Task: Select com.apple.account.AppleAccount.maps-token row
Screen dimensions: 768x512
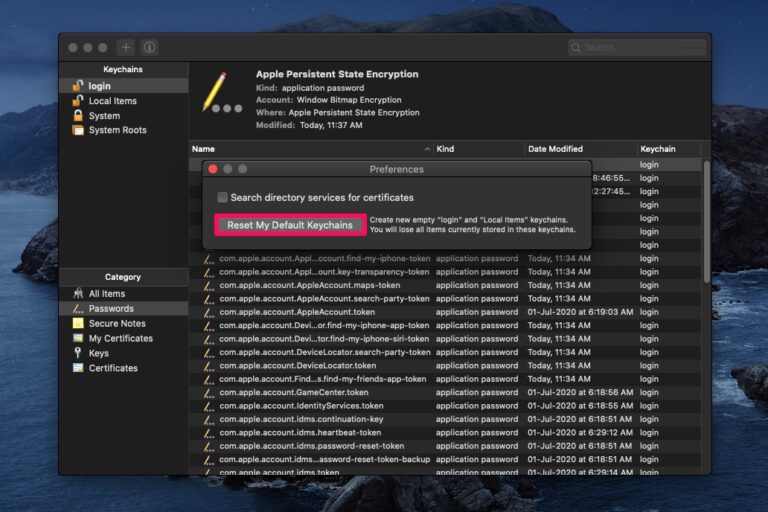Action: pos(445,285)
